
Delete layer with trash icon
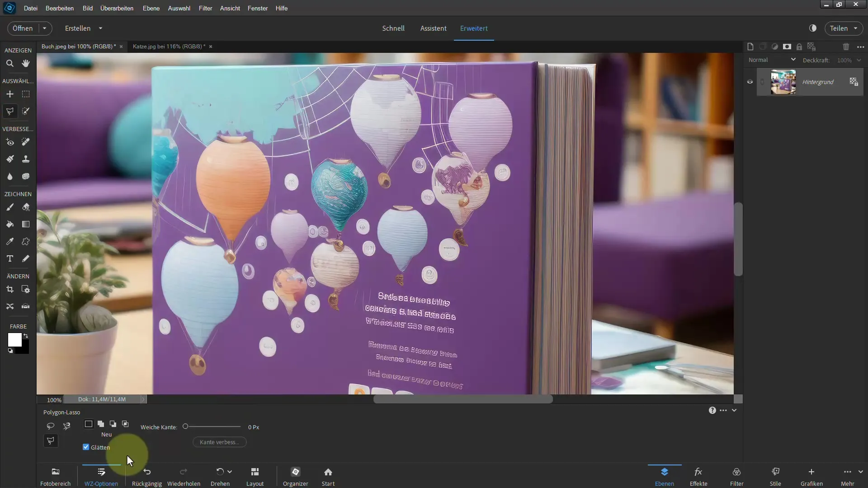846,47
